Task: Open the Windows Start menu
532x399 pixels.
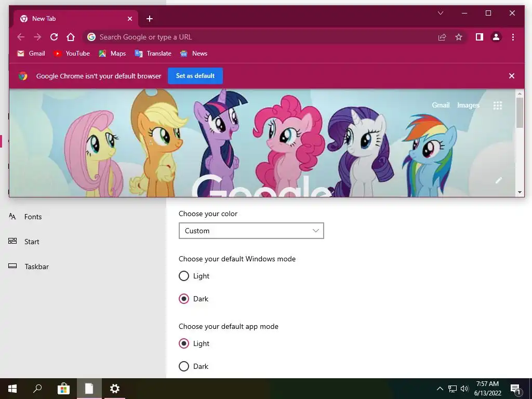Action: (12, 389)
